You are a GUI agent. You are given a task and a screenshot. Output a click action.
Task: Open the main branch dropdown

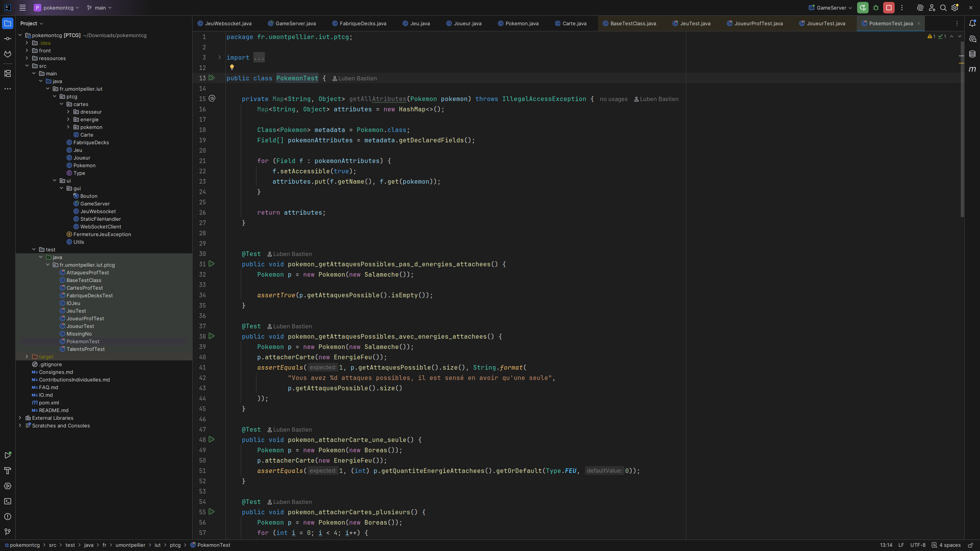100,8
